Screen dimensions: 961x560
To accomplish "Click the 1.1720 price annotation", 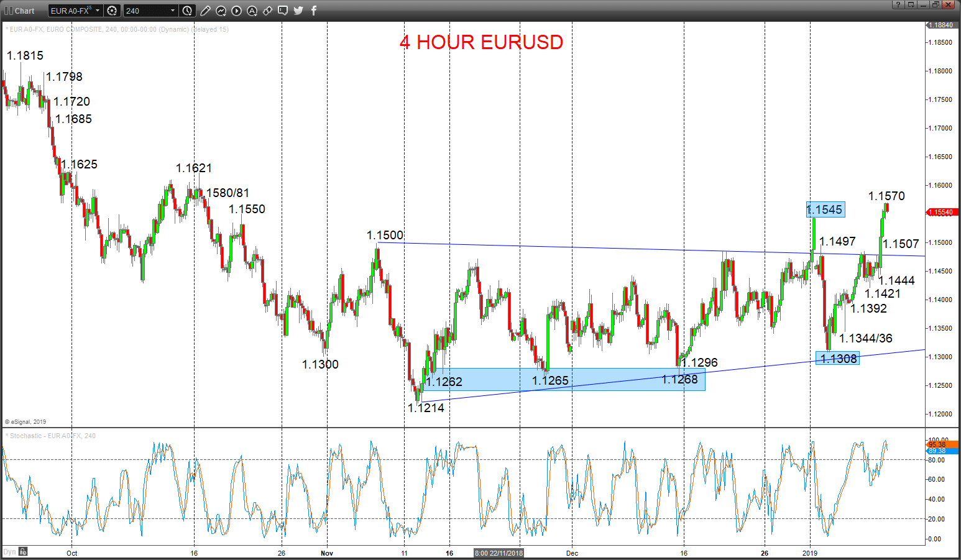I will 71,101.
